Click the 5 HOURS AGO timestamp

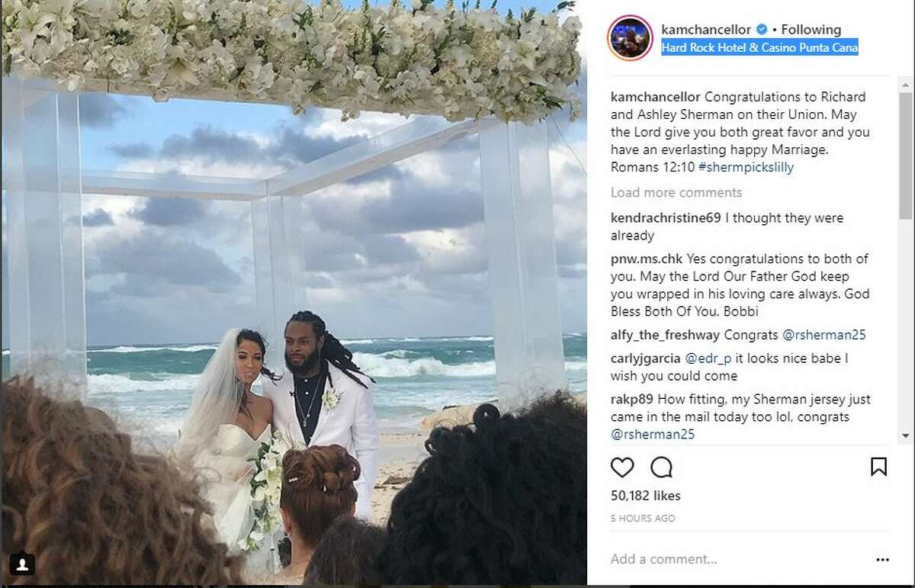(643, 519)
